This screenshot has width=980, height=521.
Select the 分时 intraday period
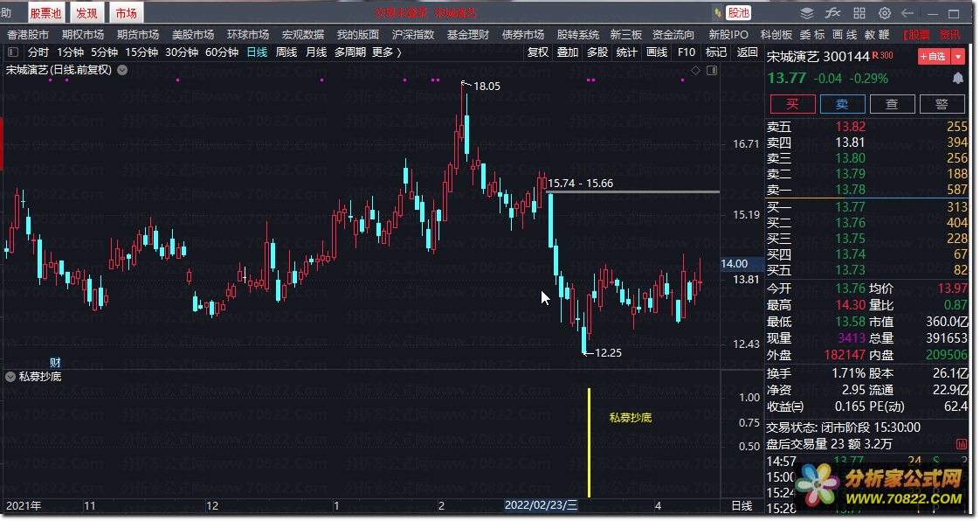point(38,52)
